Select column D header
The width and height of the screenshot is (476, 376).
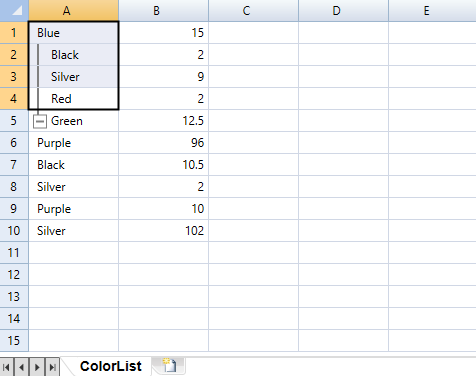(x=343, y=10)
